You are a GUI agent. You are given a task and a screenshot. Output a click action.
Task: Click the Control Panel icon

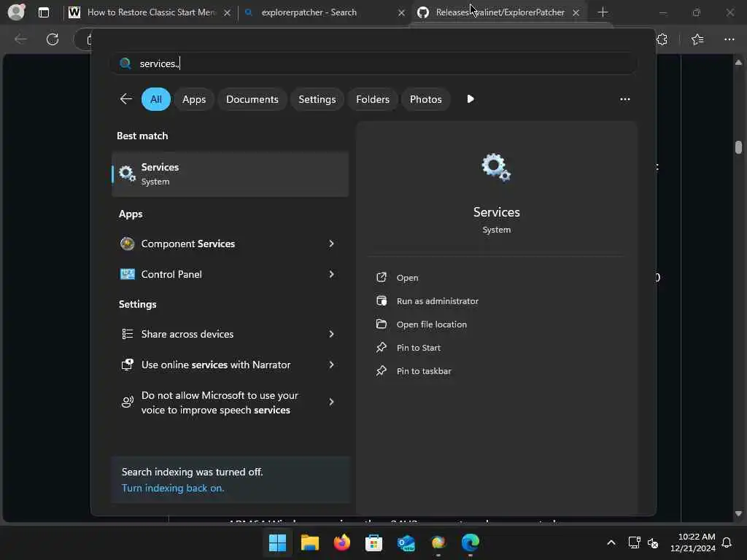point(127,274)
